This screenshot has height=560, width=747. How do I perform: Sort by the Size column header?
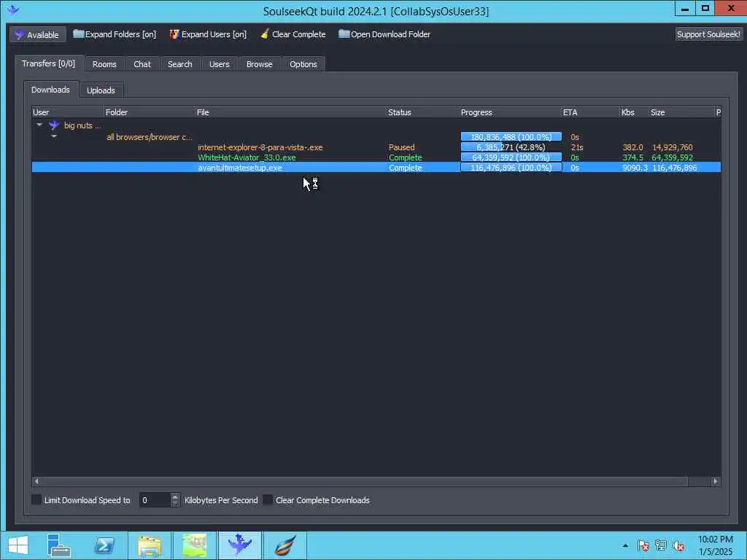tap(682, 112)
